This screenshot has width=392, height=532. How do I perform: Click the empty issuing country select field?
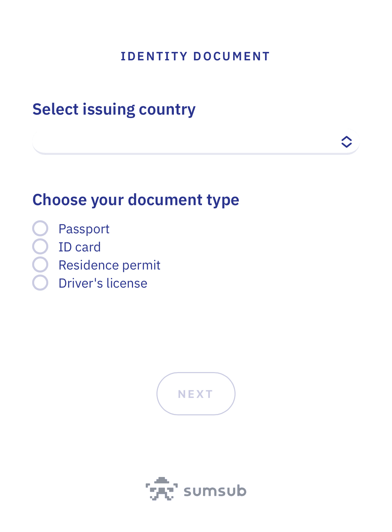coord(168,142)
